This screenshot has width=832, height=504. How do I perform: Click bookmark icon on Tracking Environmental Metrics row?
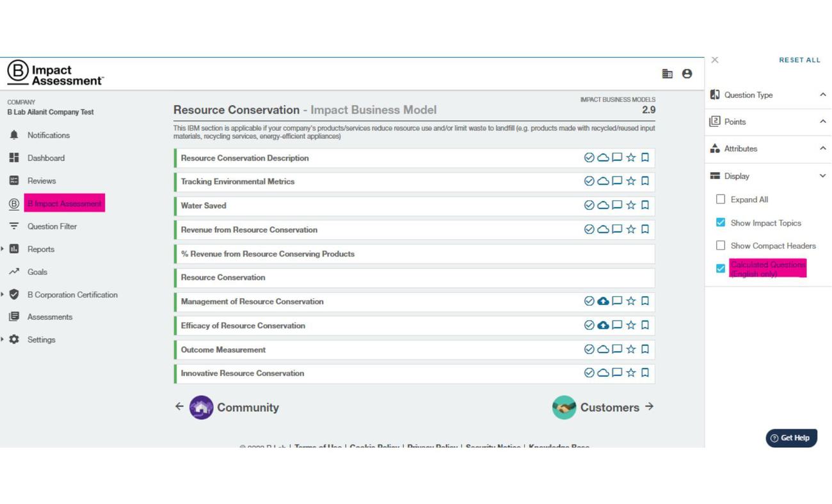[x=645, y=181]
